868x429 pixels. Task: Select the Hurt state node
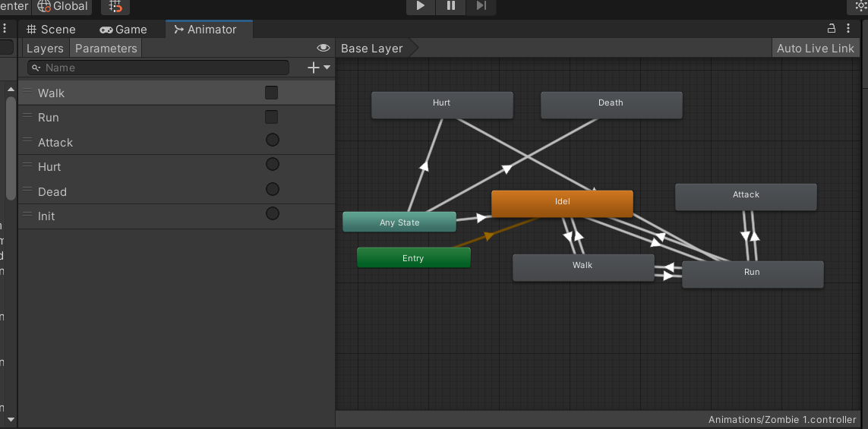click(x=442, y=105)
